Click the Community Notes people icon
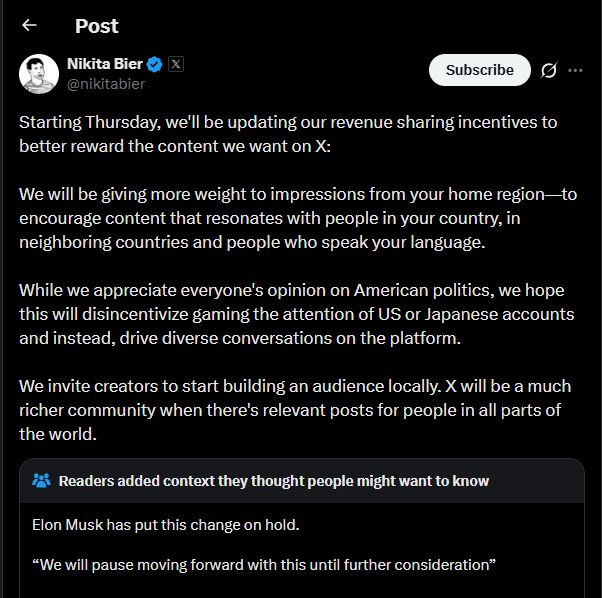 (41, 481)
